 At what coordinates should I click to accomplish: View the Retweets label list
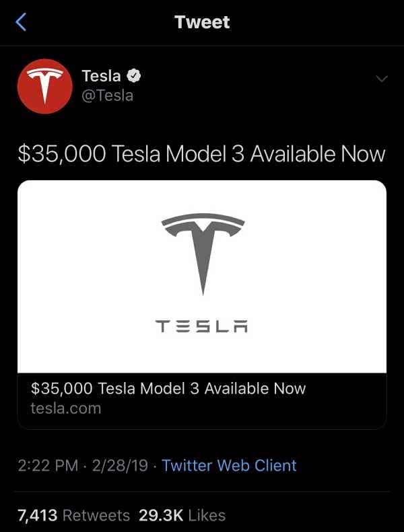tap(96, 516)
